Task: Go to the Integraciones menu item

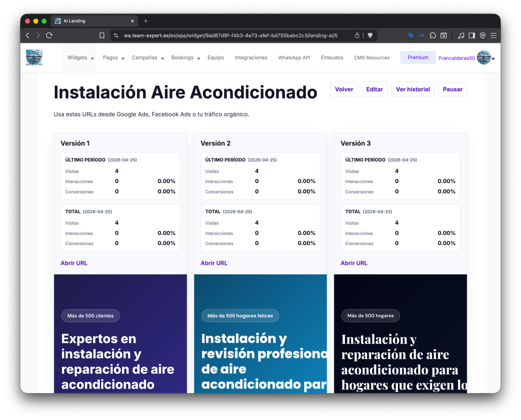Action: click(251, 58)
